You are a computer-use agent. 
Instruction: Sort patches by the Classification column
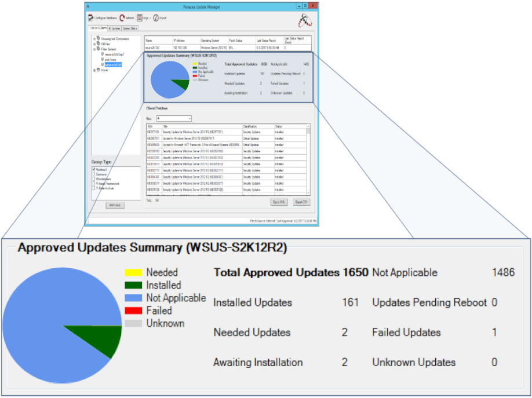[258, 126]
